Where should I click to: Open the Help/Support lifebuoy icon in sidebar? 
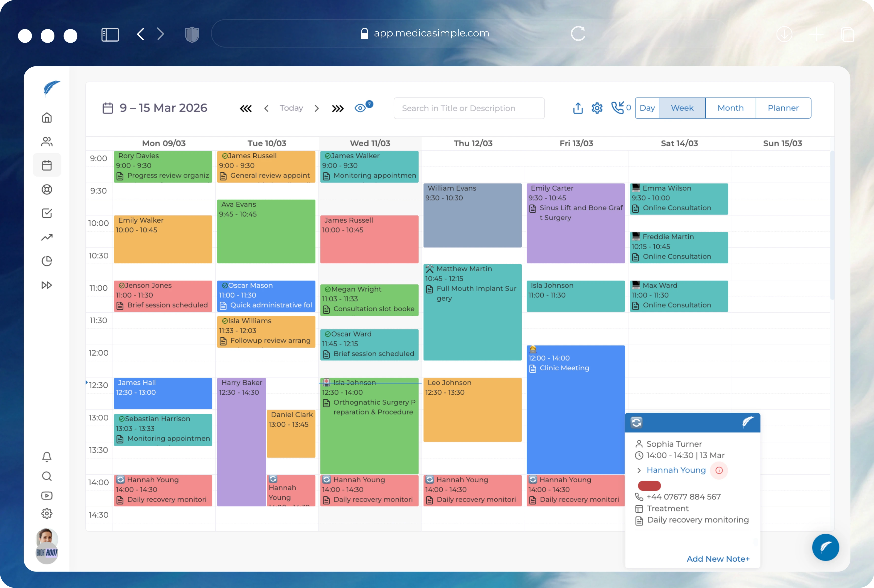click(x=47, y=189)
